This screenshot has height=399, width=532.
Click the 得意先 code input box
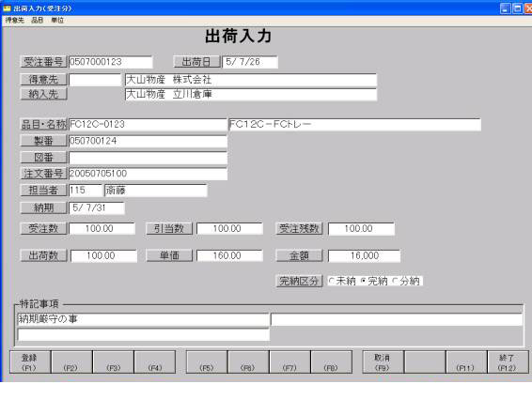pos(95,80)
